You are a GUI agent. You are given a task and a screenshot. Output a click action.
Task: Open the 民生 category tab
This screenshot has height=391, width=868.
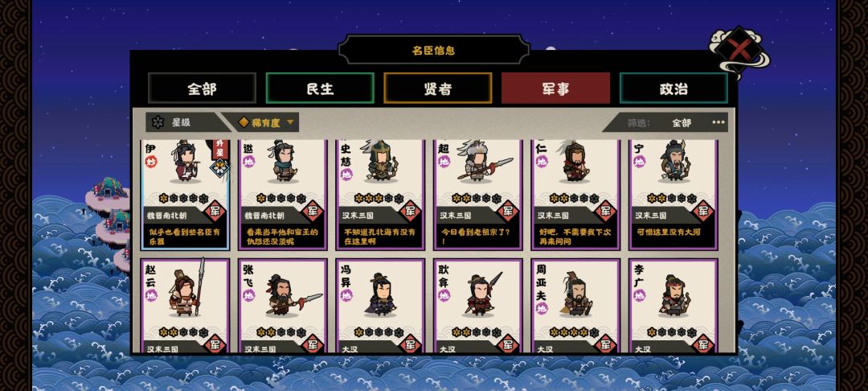tap(320, 88)
